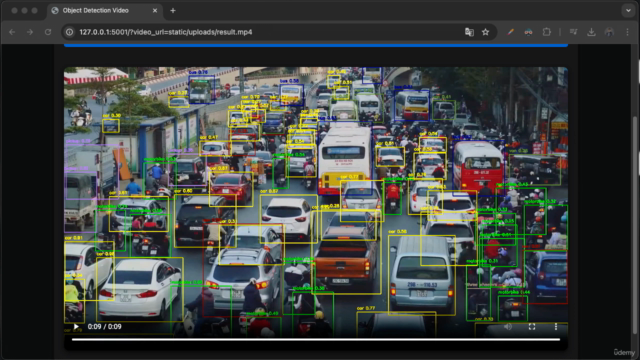Click the video progress bar
Image resolution: width=640 pixels, height=360 pixels.
[316, 339]
